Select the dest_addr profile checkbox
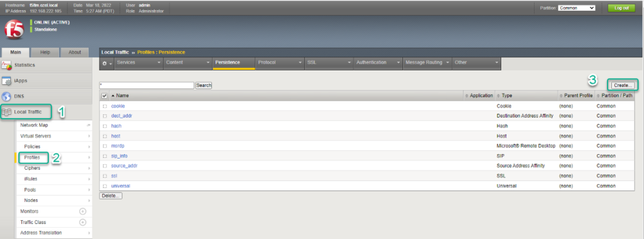 [x=105, y=116]
